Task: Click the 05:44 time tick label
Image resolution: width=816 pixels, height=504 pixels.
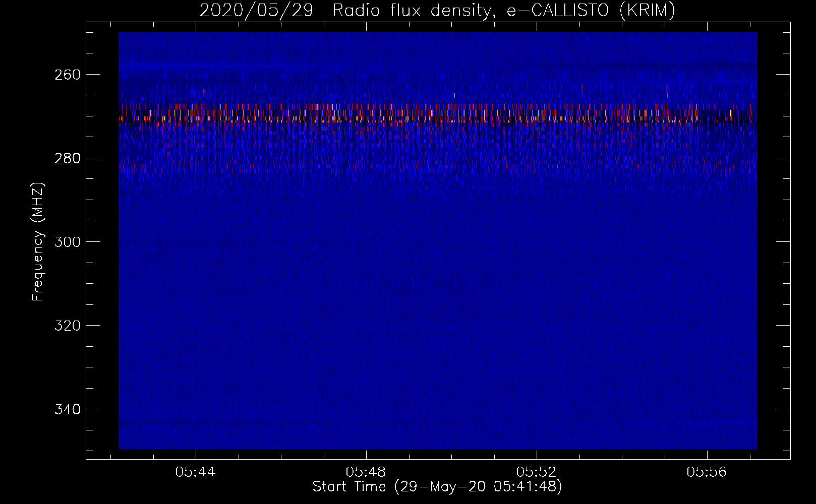Action: [196, 472]
